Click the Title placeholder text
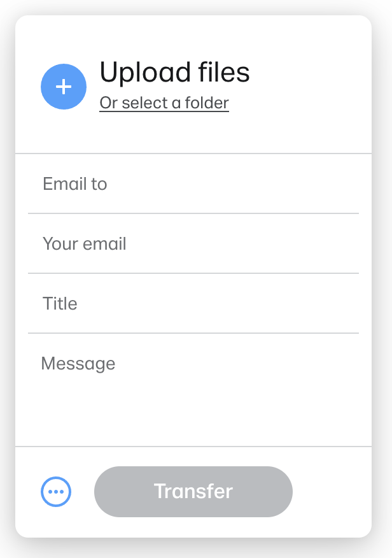Image resolution: width=392 pixels, height=558 pixels. click(60, 304)
